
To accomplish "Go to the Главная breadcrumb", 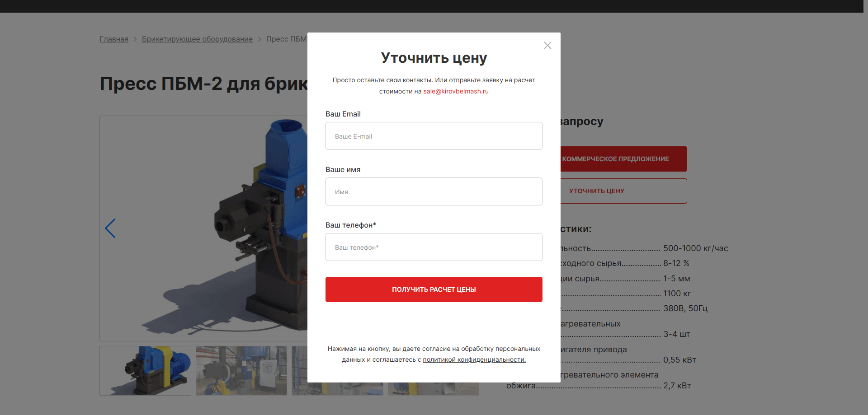I will tap(114, 39).
